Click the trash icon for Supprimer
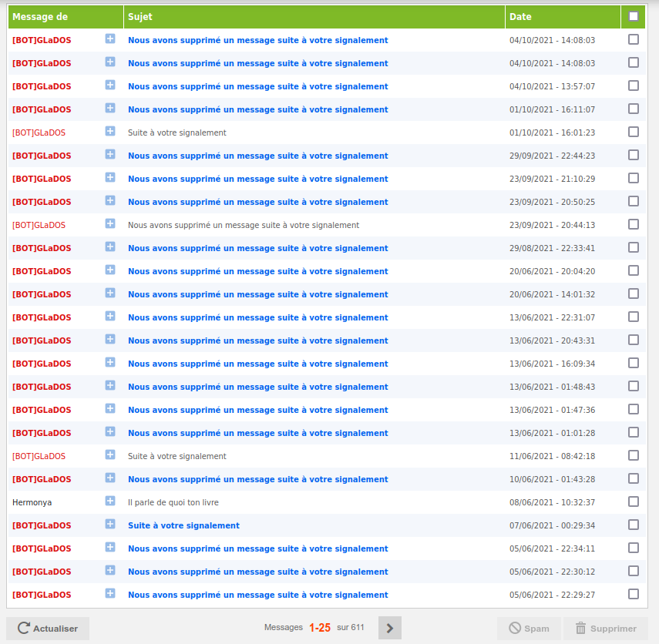 coord(580,628)
